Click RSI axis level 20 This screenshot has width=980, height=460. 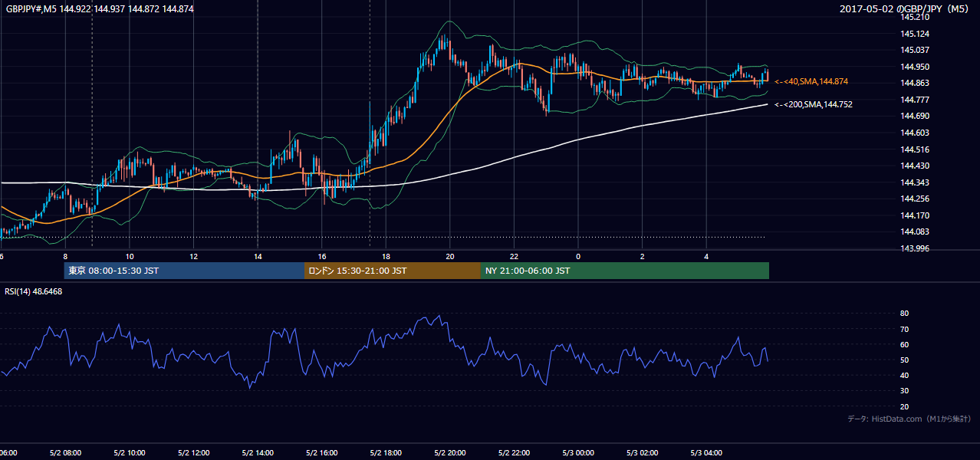[904, 406]
